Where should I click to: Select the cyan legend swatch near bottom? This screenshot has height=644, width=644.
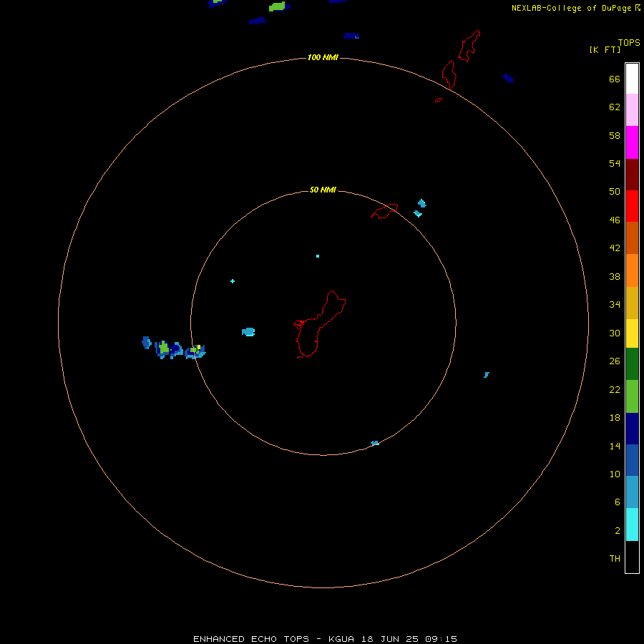point(632,525)
